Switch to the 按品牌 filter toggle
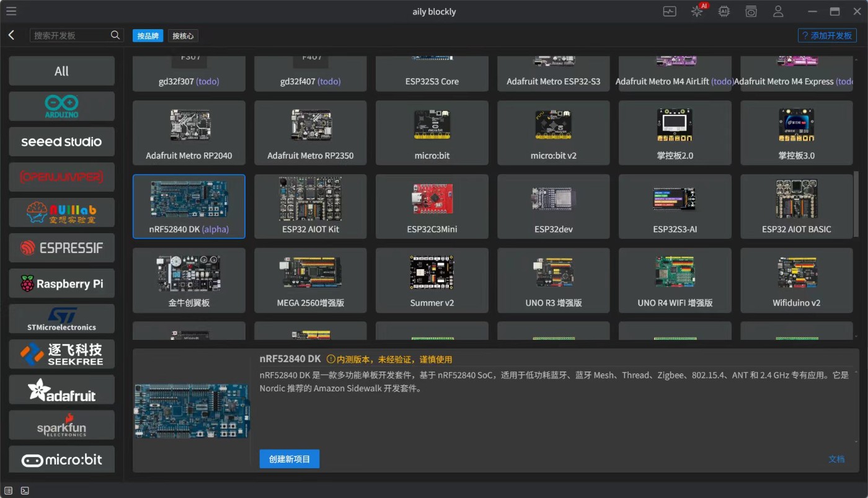The image size is (868, 498). click(x=148, y=36)
